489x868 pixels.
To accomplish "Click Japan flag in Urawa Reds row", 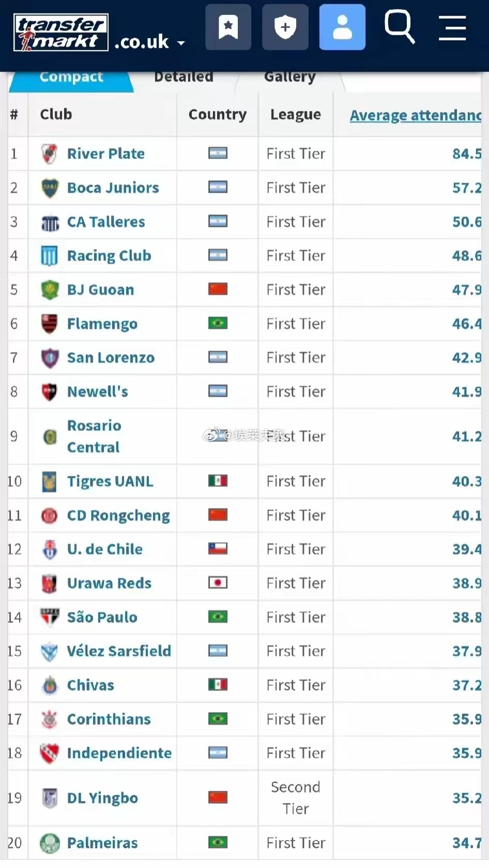I will 218,583.
